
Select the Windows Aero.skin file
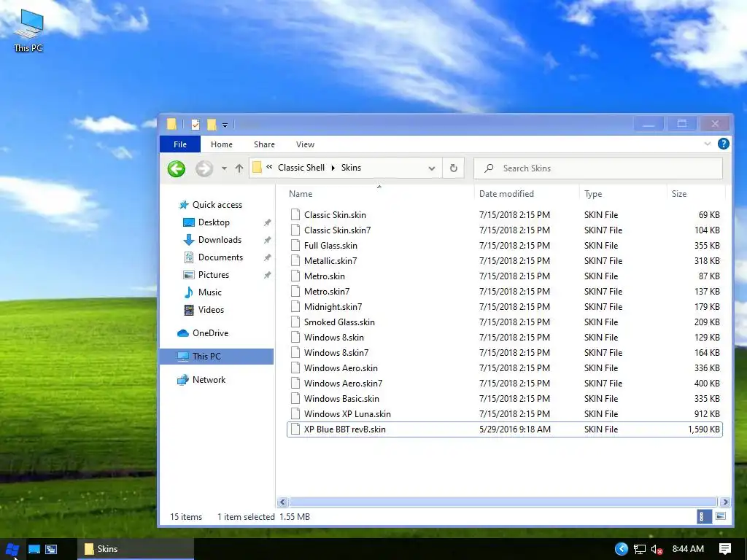click(505, 368)
